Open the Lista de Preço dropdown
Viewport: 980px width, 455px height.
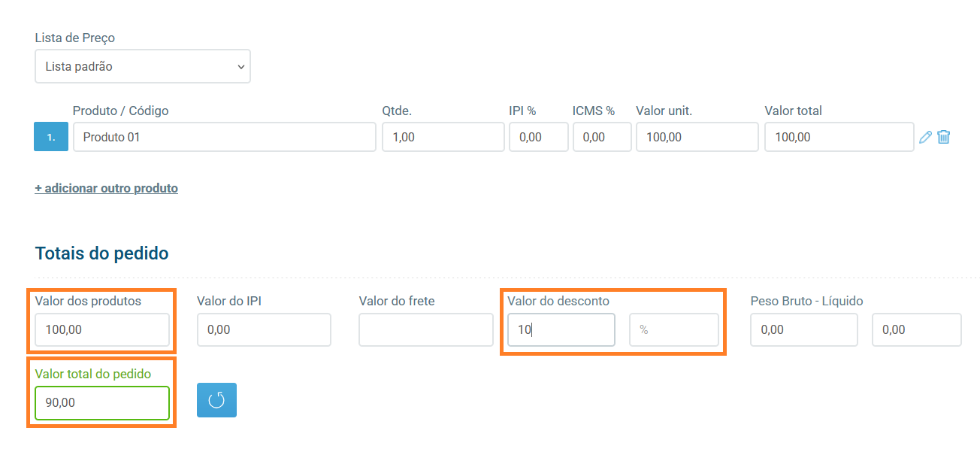pos(143,66)
